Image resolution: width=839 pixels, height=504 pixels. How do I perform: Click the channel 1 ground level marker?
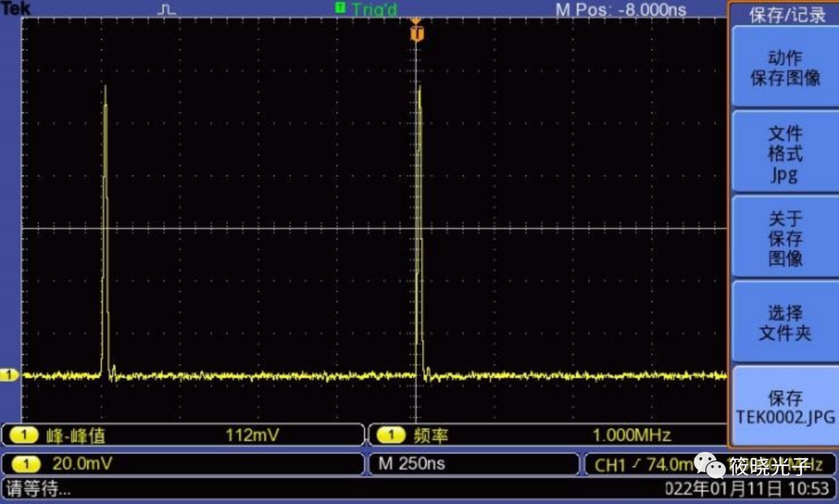9,376
